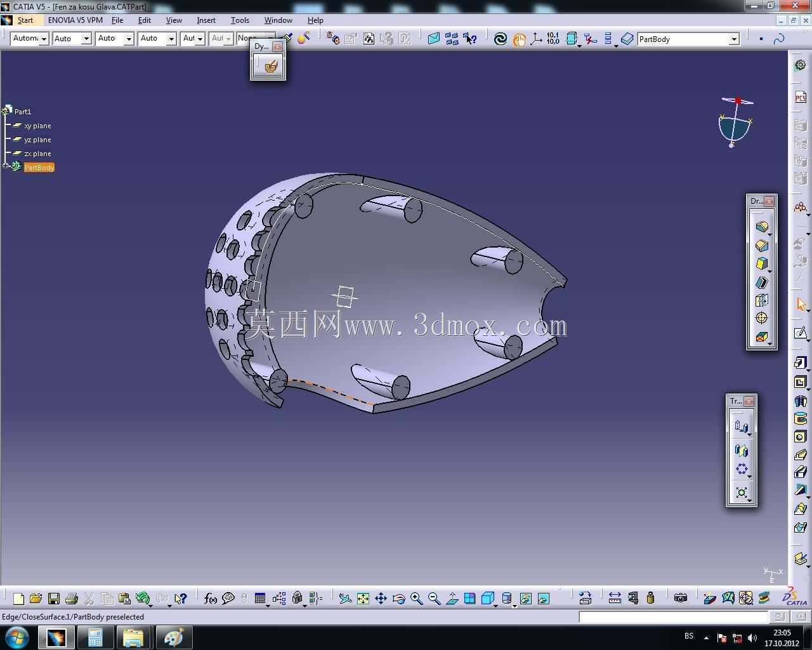Select the Pad tool
The image size is (812, 650).
tap(801, 363)
